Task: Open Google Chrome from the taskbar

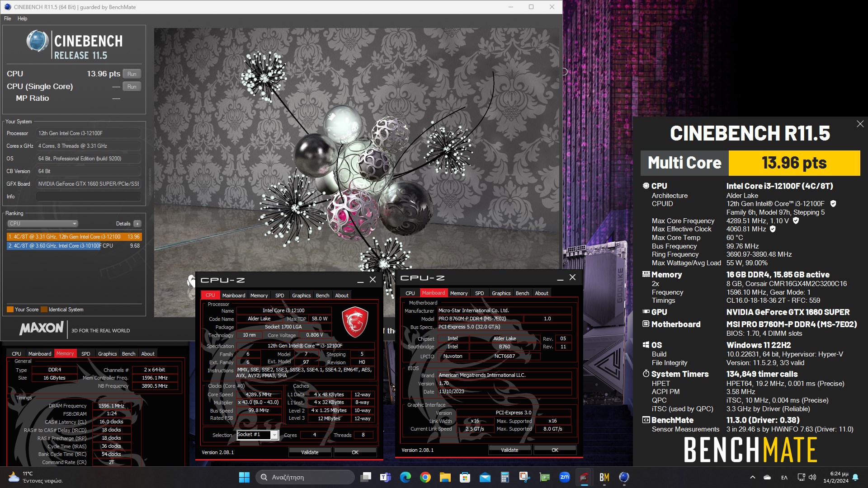Action: coord(425,477)
